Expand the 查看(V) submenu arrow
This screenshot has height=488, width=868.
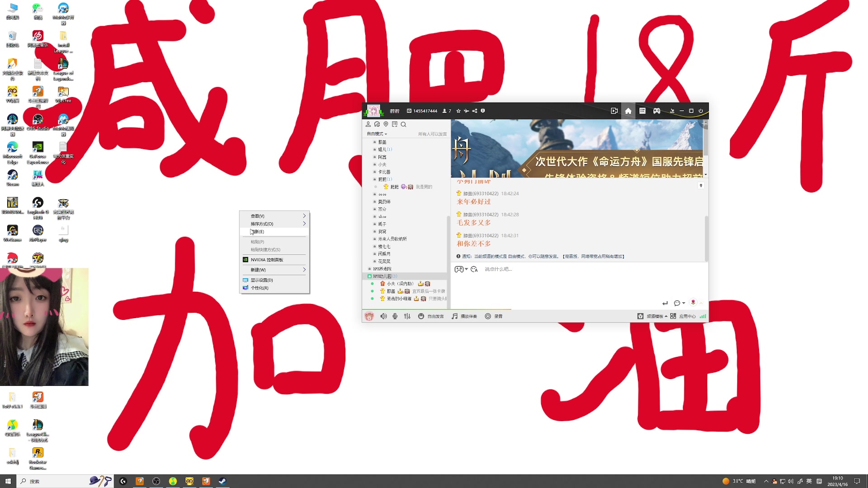point(304,216)
